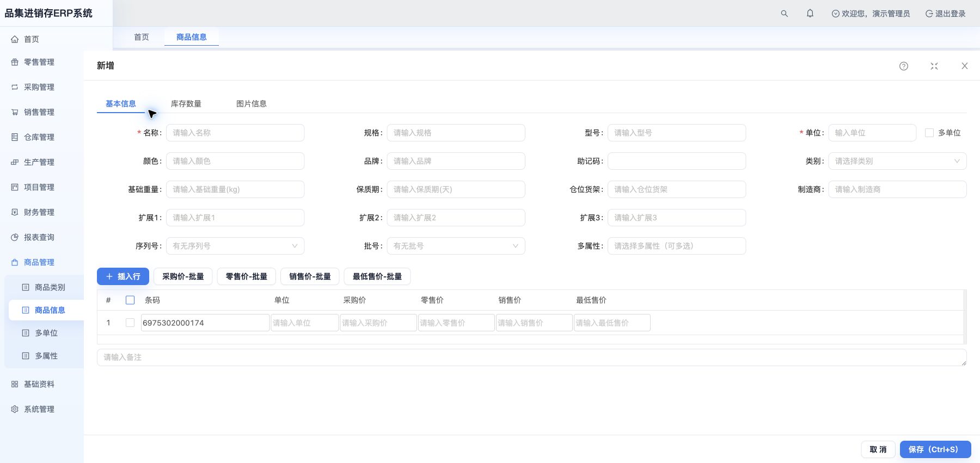980x463 pixels.
Task: Click the 仓库管理 sidebar icon
Action: [15, 137]
